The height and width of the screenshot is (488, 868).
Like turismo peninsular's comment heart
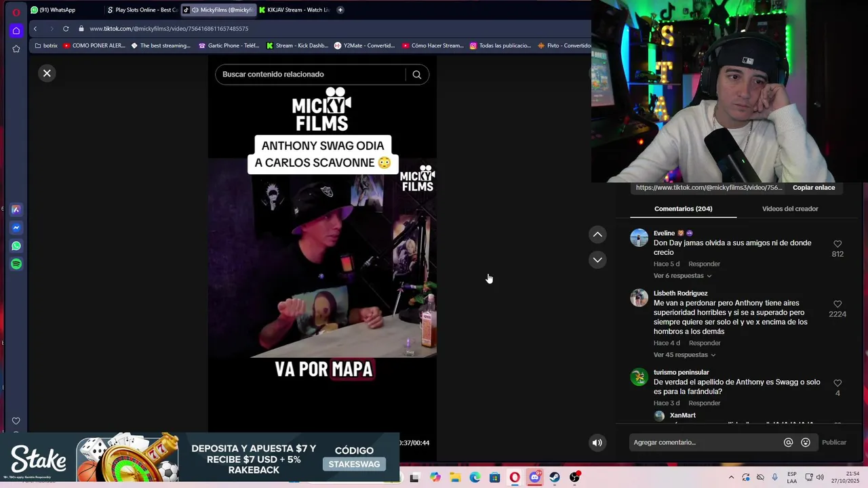coord(837,383)
